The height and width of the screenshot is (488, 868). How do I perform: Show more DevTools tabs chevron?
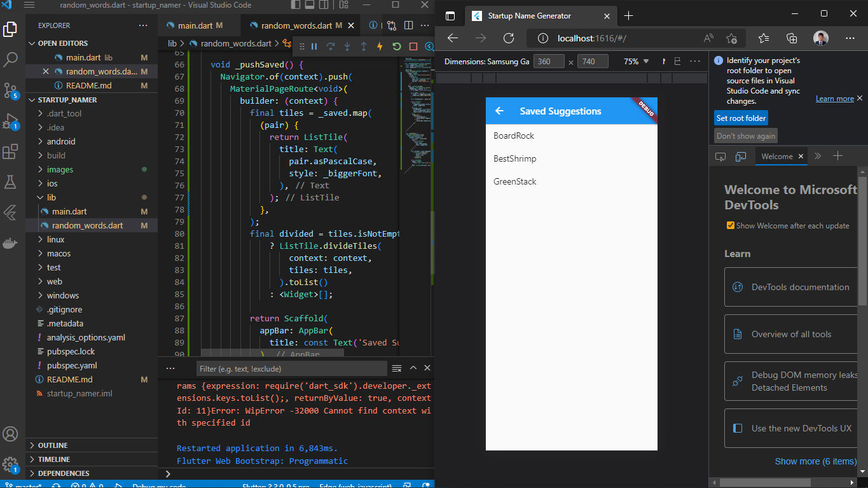(818, 156)
